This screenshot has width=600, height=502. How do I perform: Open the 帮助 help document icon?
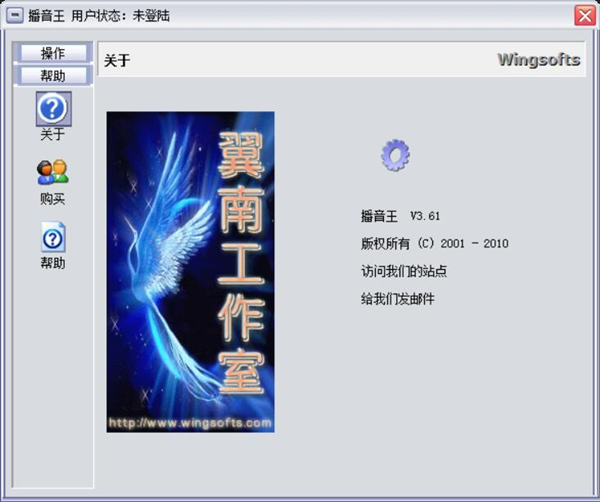click(x=53, y=237)
